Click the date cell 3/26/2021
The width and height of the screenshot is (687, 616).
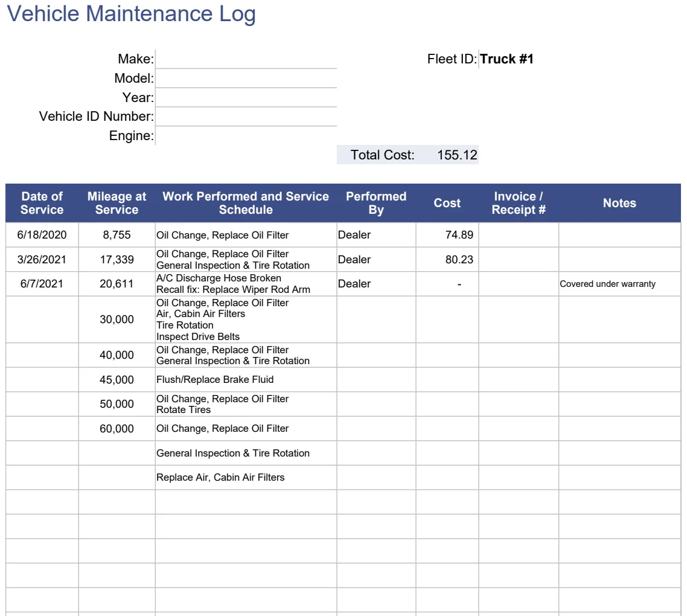click(42, 260)
